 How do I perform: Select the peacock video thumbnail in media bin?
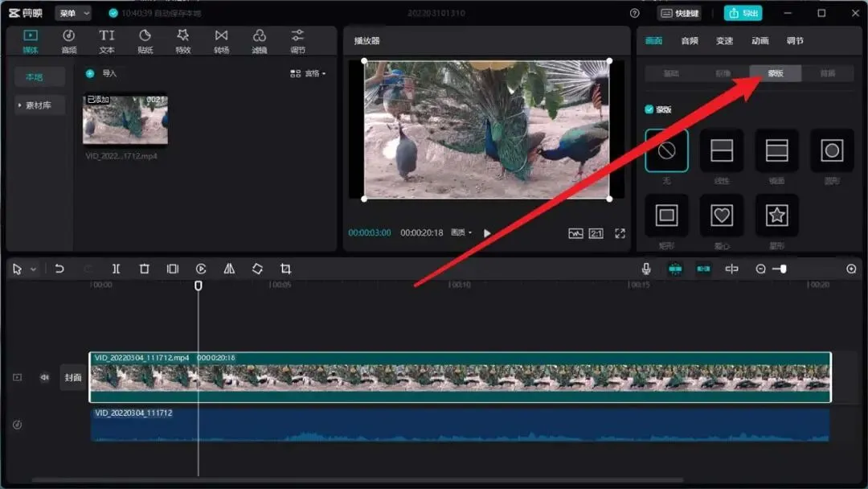coord(125,120)
